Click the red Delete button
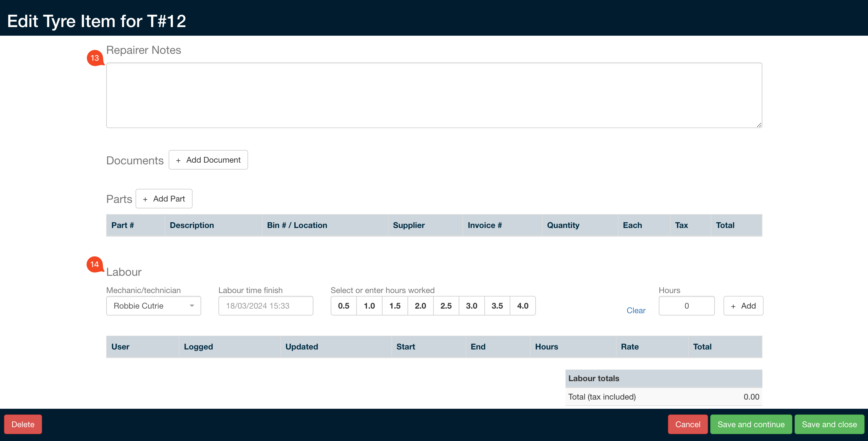Viewport: 868px width, 441px height. point(23,424)
